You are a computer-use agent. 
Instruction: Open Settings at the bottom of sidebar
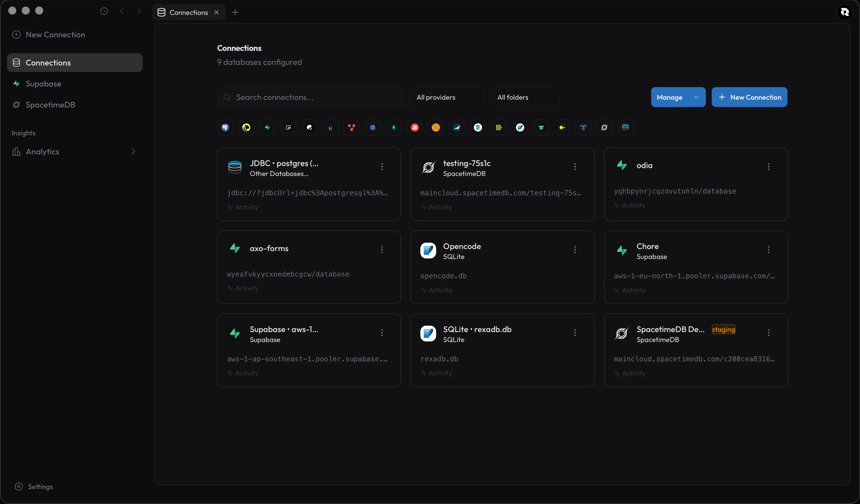(34, 487)
